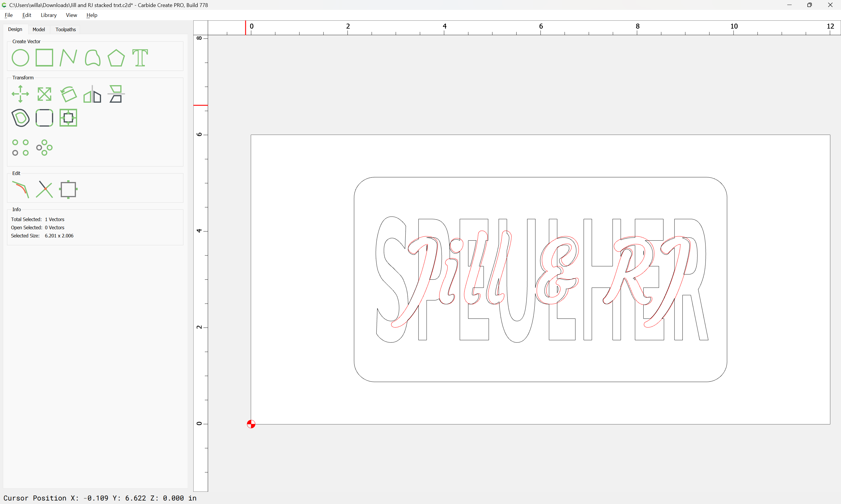The width and height of the screenshot is (841, 504).
Task: Select the Curve drawing tool
Action: pos(92,58)
